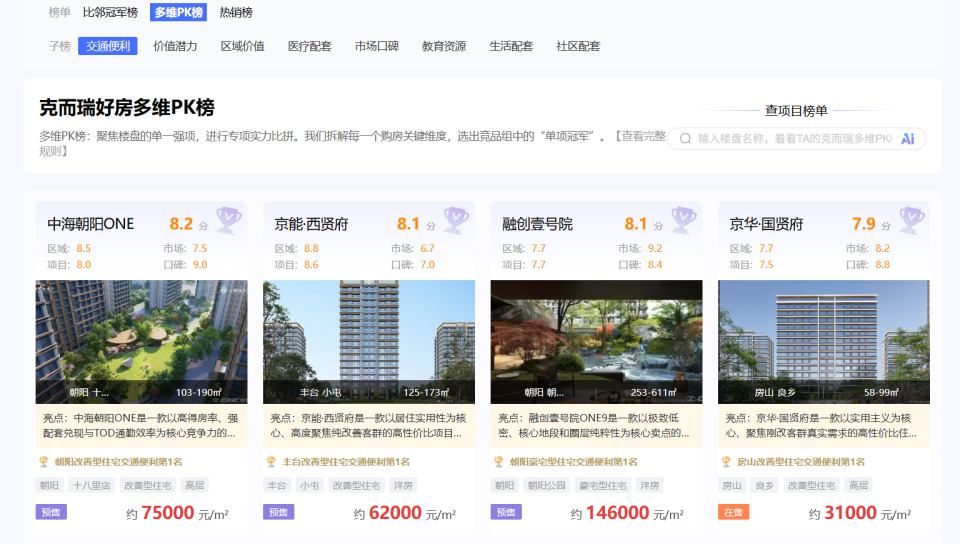
Task: Click 高层 tag on 京华·国贤府 card
Action: (x=858, y=485)
